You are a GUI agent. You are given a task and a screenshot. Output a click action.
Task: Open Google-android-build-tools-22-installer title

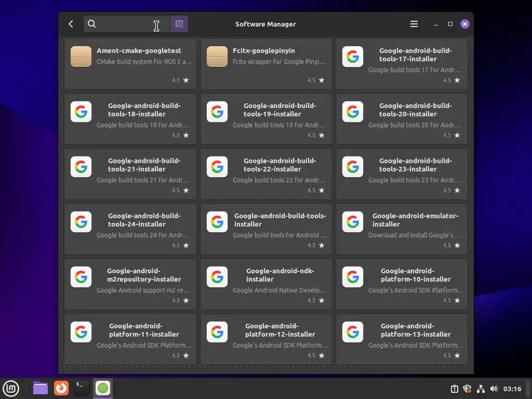click(280, 165)
